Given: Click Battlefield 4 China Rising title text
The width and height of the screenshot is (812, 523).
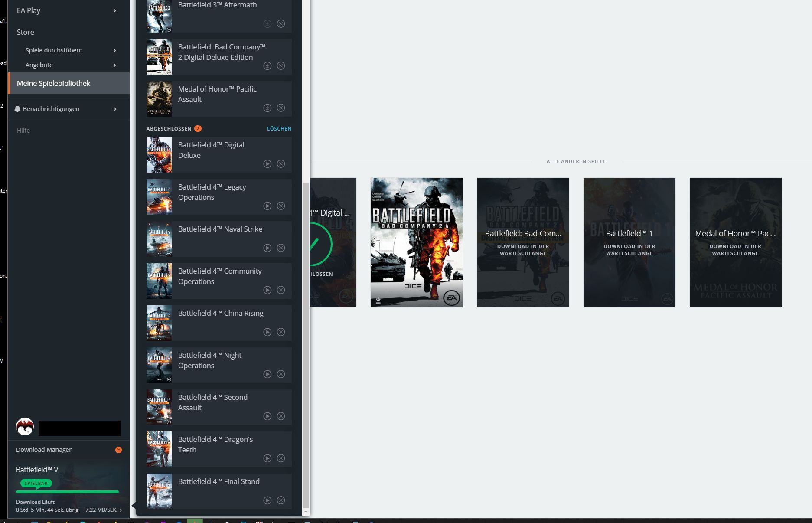Looking at the screenshot, I should pyautogui.click(x=221, y=313).
